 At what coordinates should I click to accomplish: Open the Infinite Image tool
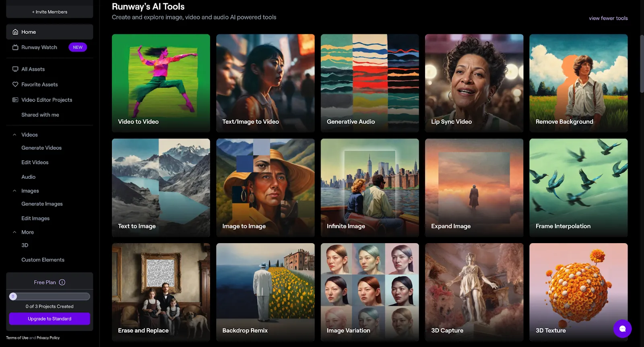(370, 188)
